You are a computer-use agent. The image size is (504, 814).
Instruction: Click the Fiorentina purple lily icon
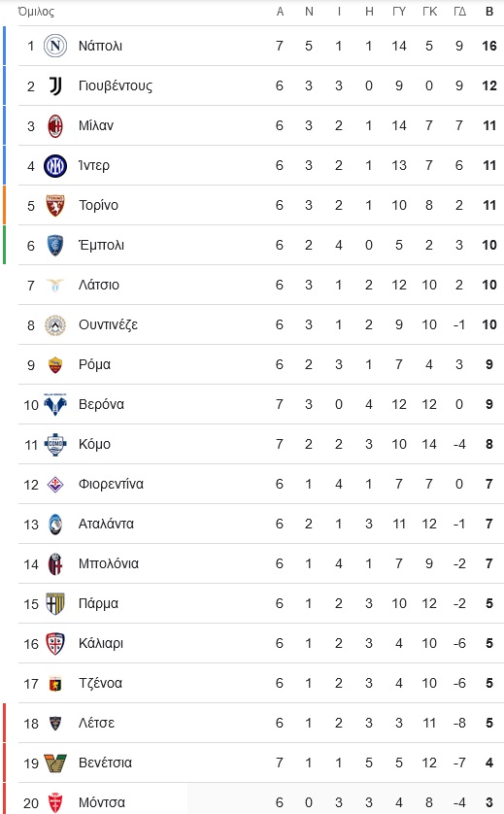(55, 485)
